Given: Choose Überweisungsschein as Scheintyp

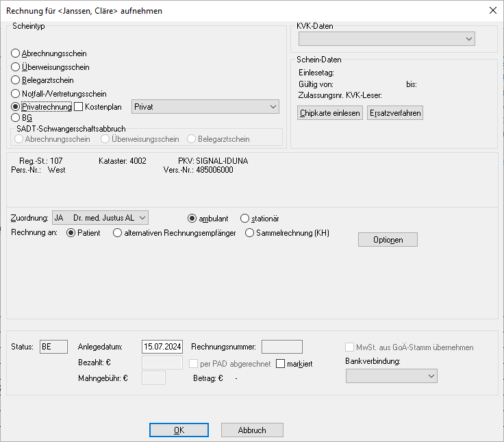Looking at the screenshot, I should (16, 67).
